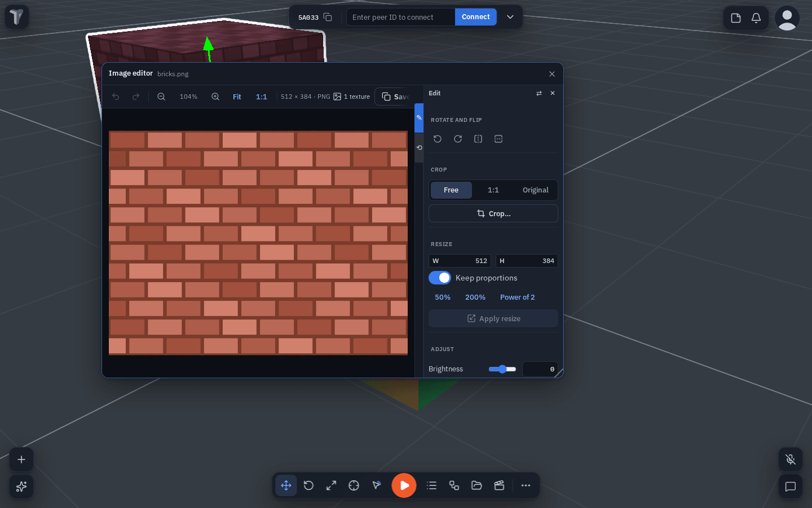Undo last edit in Image editor
The height and width of the screenshot is (508, 812).
[x=116, y=97]
